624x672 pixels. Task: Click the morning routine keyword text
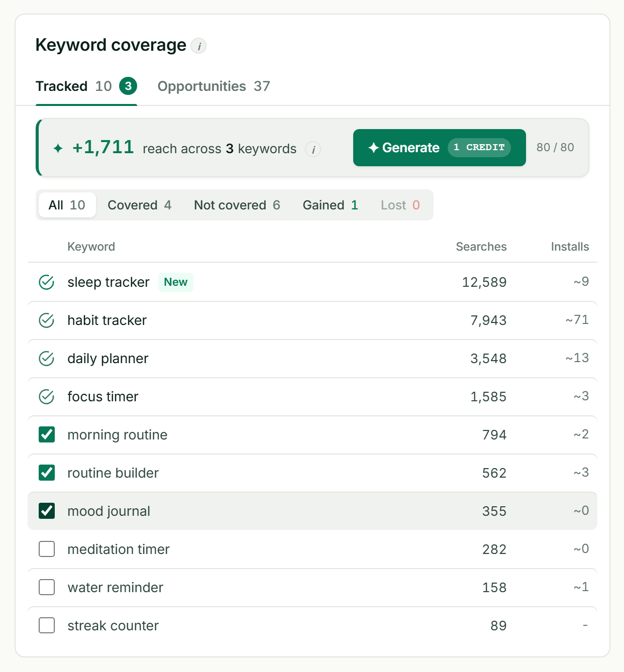118,435
